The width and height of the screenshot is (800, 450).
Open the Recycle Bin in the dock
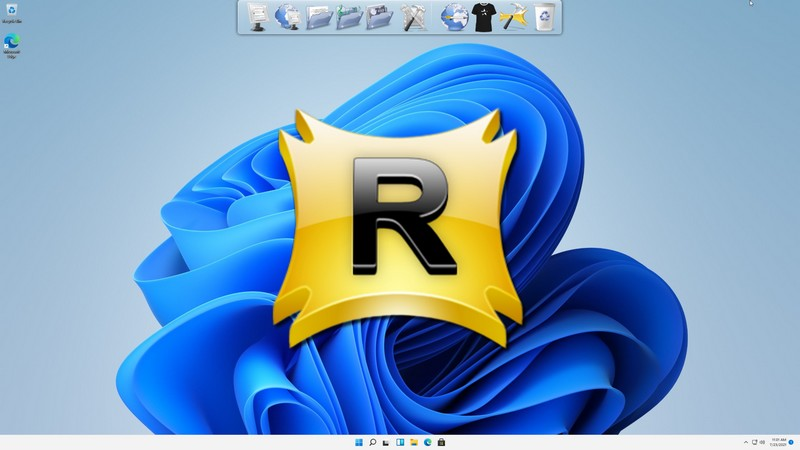(544, 17)
